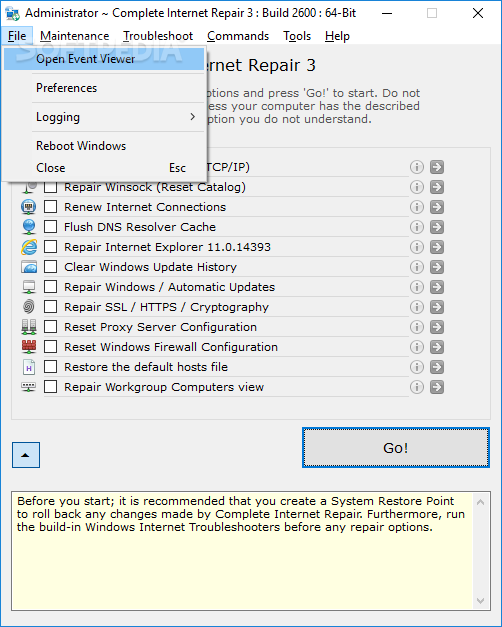Click info icon for Repair Workgroup Computers view
The height and width of the screenshot is (627, 502).
pos(417,387)
